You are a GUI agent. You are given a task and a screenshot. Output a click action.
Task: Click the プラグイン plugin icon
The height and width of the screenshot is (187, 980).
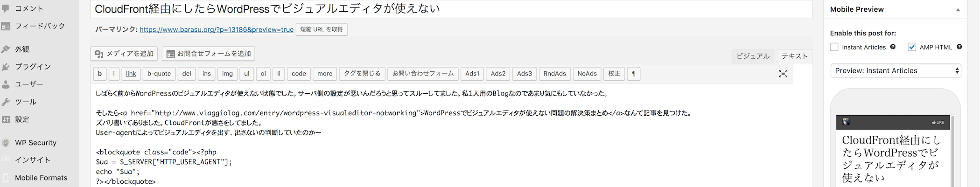point(6,67)
